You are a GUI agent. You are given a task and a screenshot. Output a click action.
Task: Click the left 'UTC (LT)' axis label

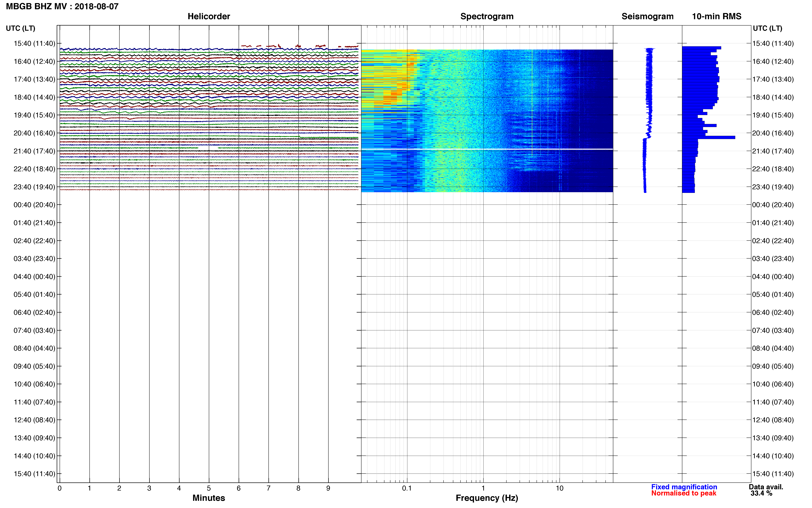coord(21,28)
